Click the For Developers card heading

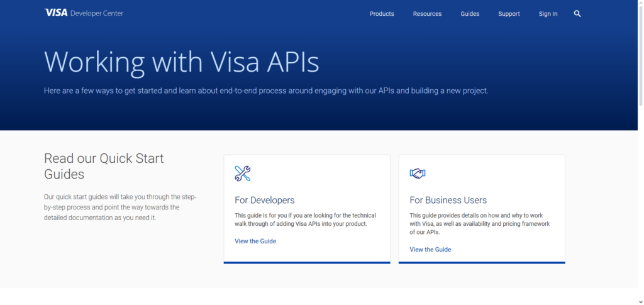coord(265,201)
